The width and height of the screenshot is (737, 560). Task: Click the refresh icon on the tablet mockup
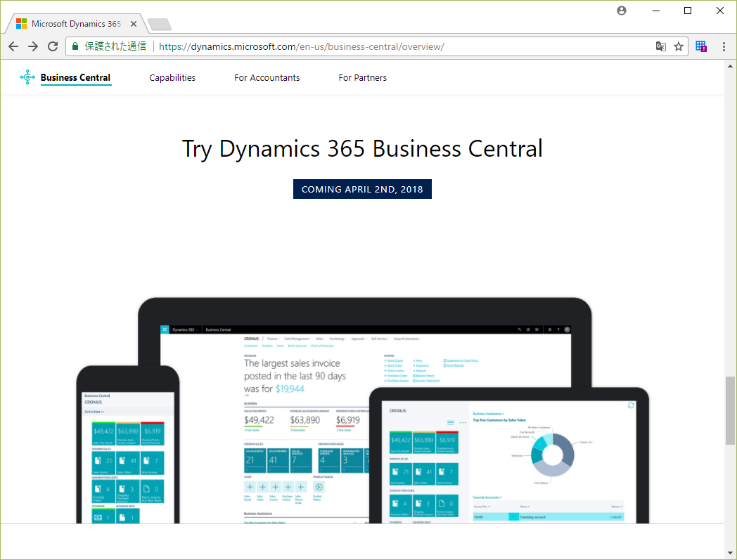click(631, 405)
